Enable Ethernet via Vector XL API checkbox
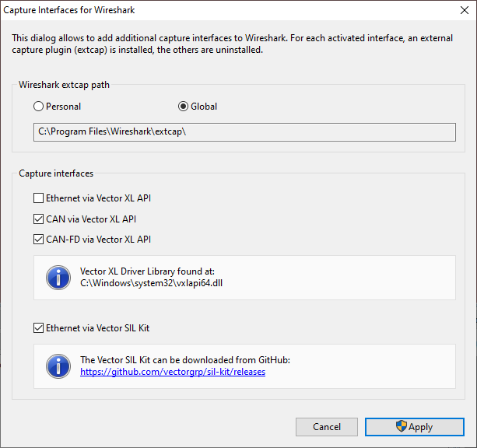Image resolution: width=477 pixels, height=448 pixels. [x=38, y=198]
